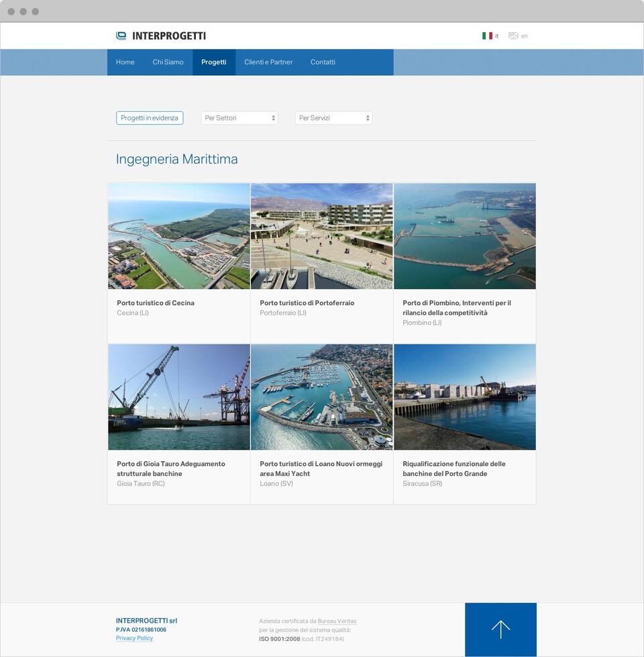Click 'Porto turistico di Cecina' title
Viewport: 644px width, 657px height.
click(156, 303)
